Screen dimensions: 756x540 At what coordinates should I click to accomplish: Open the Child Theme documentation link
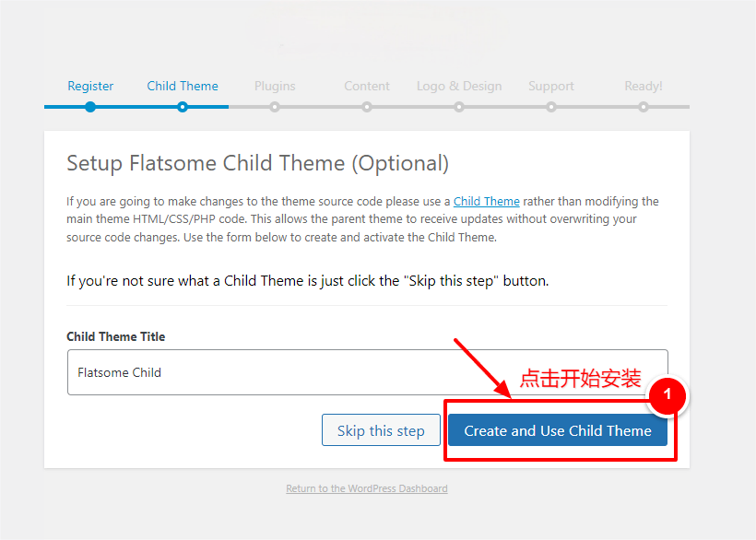coord(486,201)
